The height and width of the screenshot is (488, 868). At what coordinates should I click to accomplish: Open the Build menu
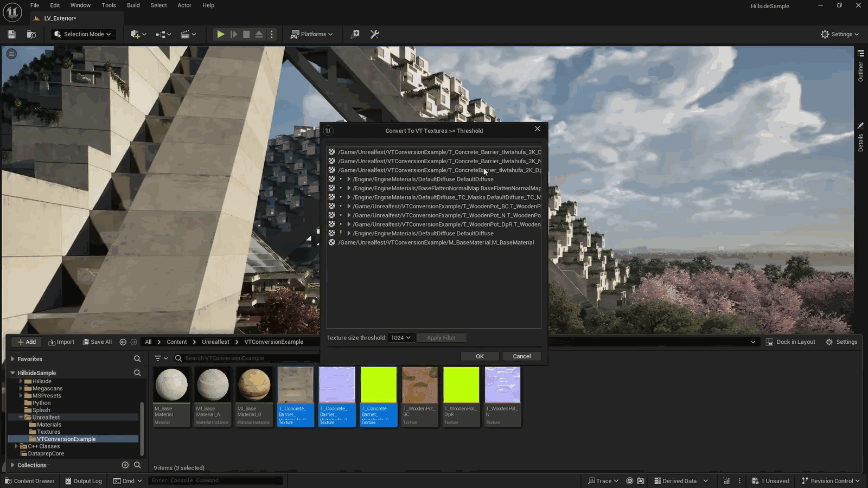coord(133,5)
